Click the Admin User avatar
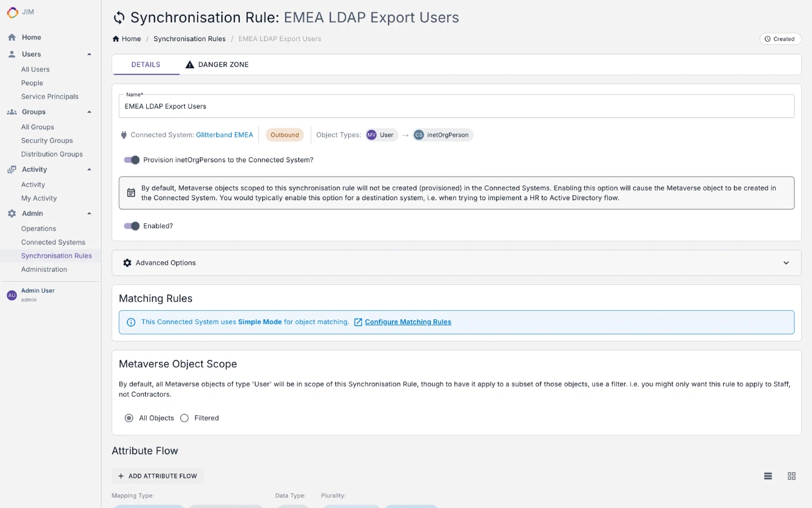Viewport: 812px width, 508px height. (x=11, y=294)
